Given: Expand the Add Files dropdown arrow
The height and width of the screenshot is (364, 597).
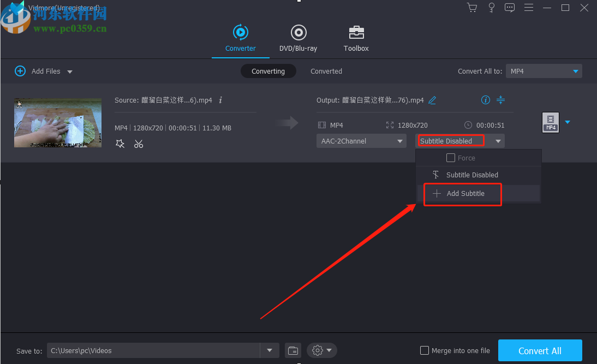Looking at the screenshot, I should [x=70, y=71].
